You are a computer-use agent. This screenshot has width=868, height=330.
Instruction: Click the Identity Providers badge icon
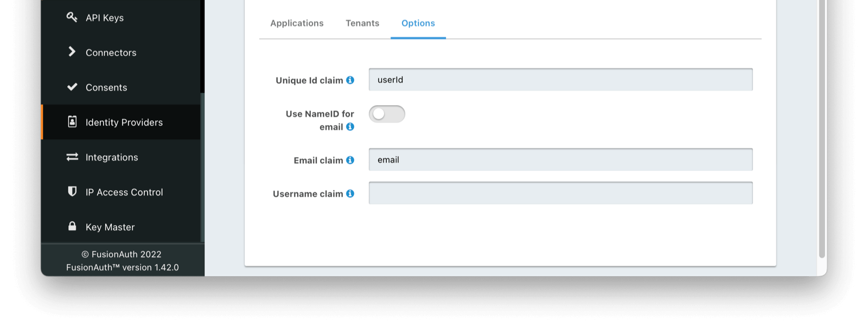[72, 121]
